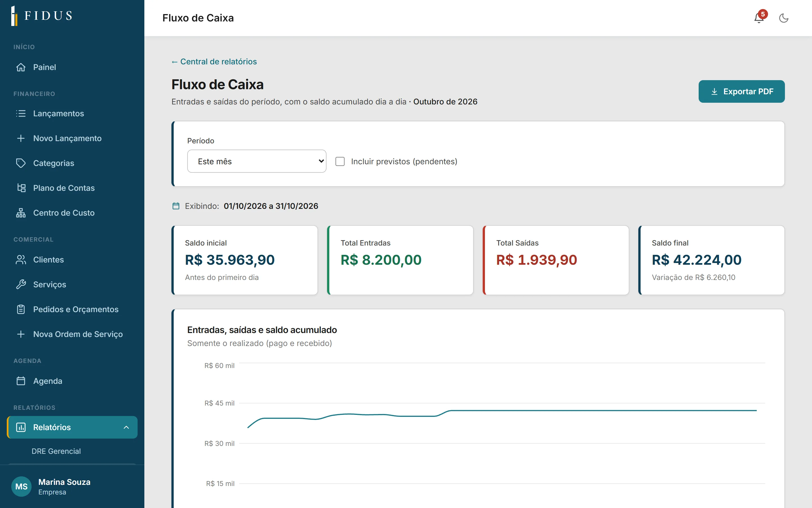Select Clientes from sidebar
Viewport: 812px width, 508px height.
coord(72,260)
